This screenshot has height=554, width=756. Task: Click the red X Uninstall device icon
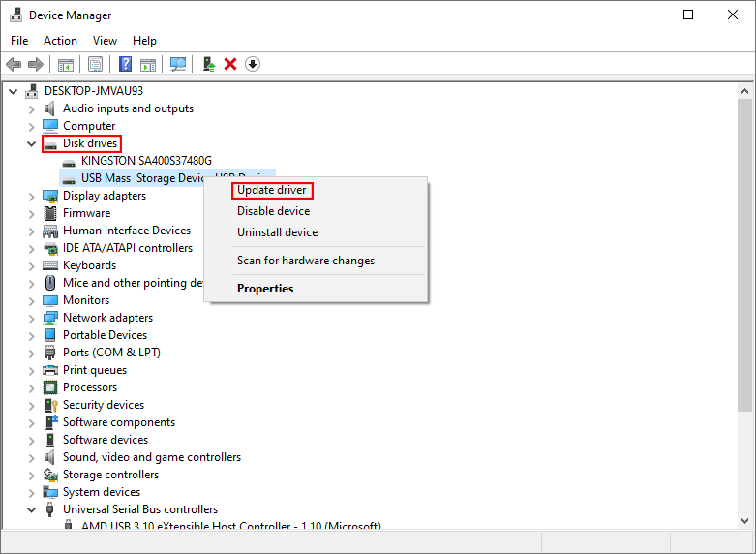pos(230,64)
